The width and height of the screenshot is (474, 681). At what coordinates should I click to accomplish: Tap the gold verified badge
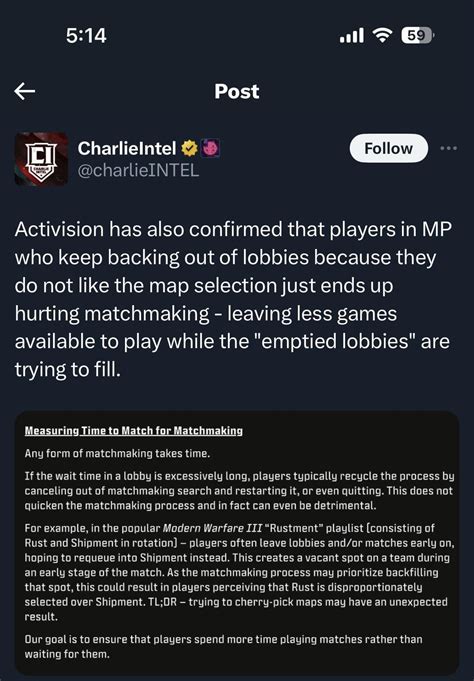[189, 149]
